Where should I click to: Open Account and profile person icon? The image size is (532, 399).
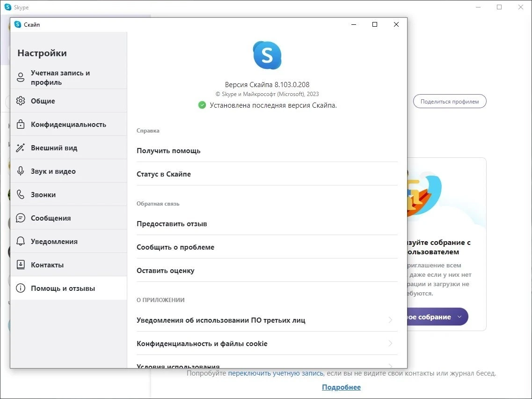(21, 77)
